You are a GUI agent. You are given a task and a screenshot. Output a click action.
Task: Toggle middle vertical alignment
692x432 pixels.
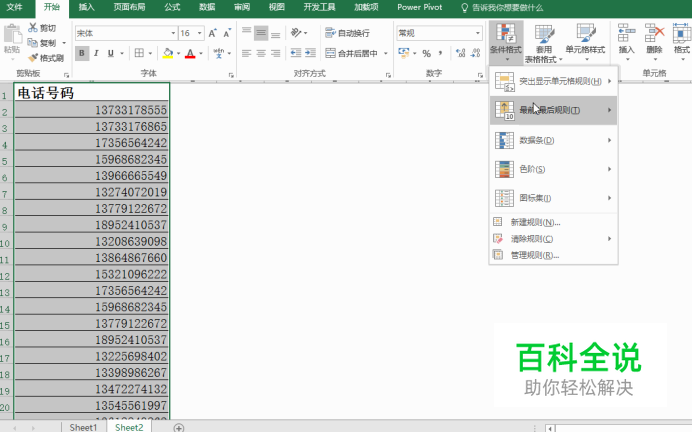tap(261, 33)
